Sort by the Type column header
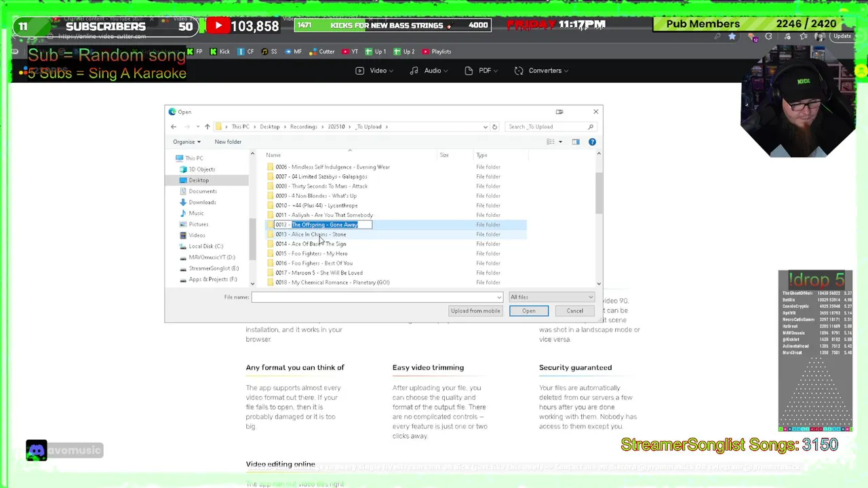 click(481, 155)
